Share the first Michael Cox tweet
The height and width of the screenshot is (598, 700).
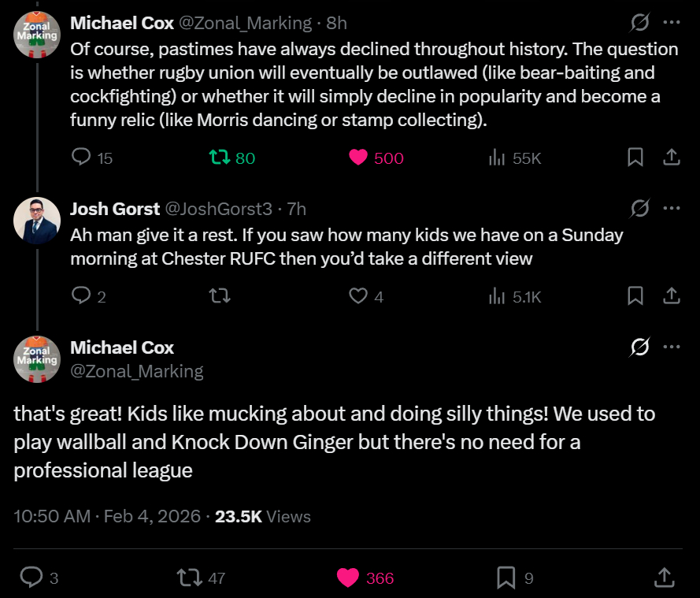(671, 158)
